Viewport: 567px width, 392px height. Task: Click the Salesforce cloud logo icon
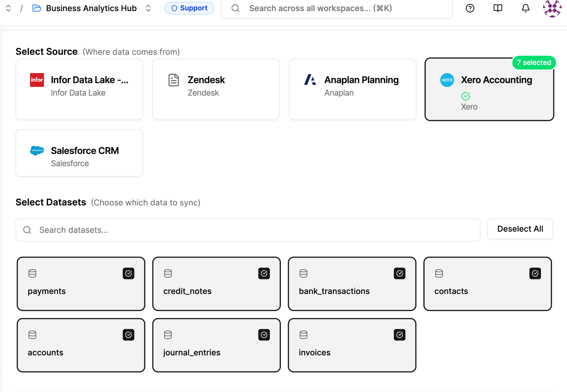[x=37, y=151]
